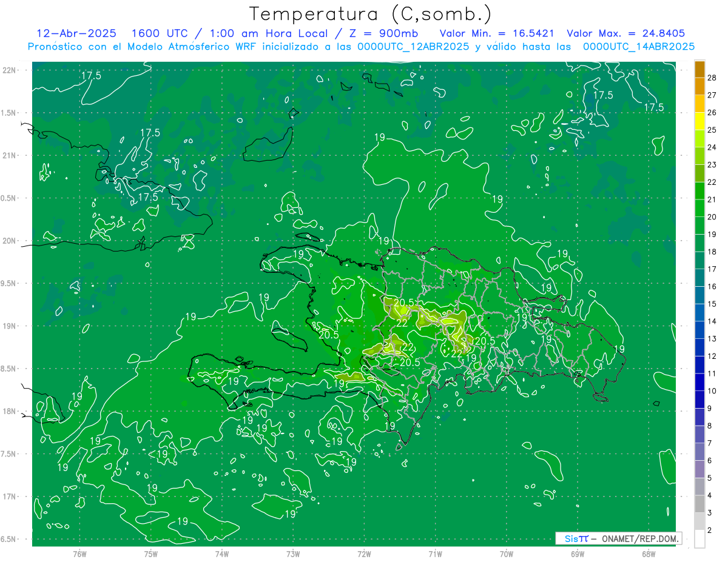Screen dimensions: 728x562
Task: Click the "21" label on the color scale
Action: point(712,199)
